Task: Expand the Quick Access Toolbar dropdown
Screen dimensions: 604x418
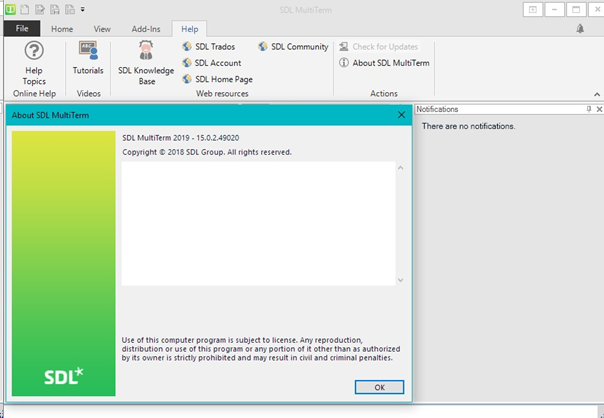Action: tap(82, 9)
